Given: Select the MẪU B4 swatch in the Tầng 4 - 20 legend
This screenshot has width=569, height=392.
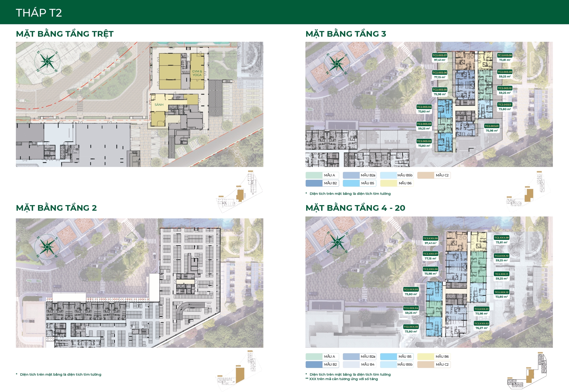Looking at the screenshot, I should 351,364.
